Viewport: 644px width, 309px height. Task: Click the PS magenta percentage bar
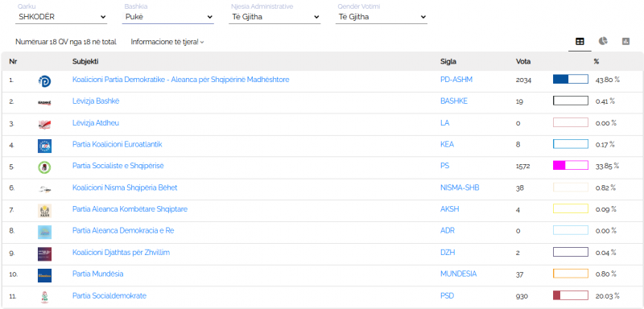[571, 166]
